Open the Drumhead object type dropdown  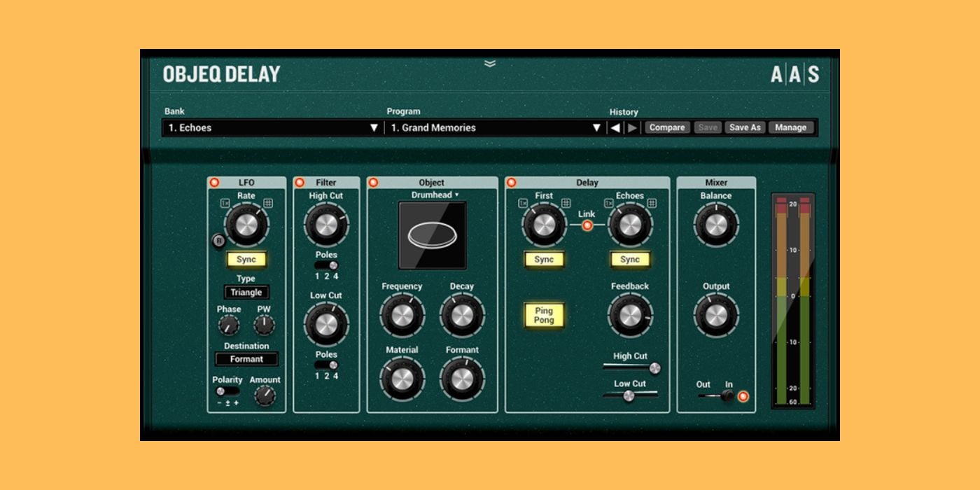point(435,195)
